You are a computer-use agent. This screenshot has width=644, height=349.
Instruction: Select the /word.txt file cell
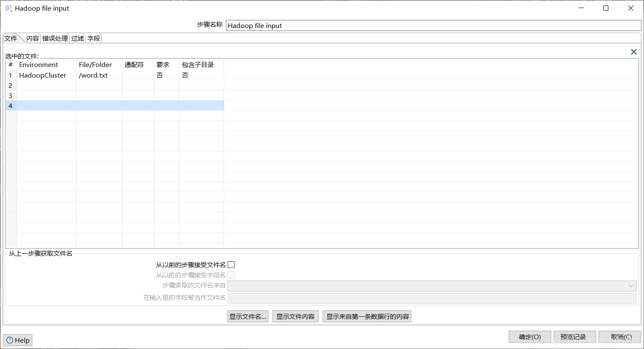[x=99, y=75]
